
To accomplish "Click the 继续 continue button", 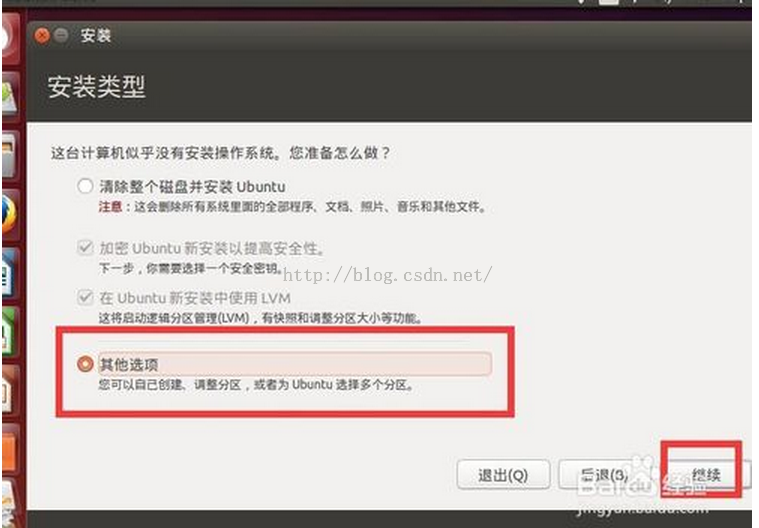I will [707, 475].
